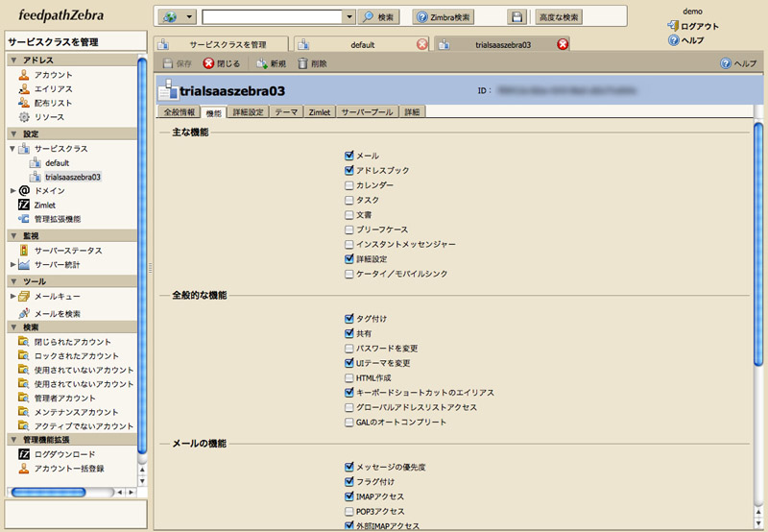The width and height of the screenshot is (768, 532).
Task: Expand the メールキュー tree node
Action: (x=12, y=297)
